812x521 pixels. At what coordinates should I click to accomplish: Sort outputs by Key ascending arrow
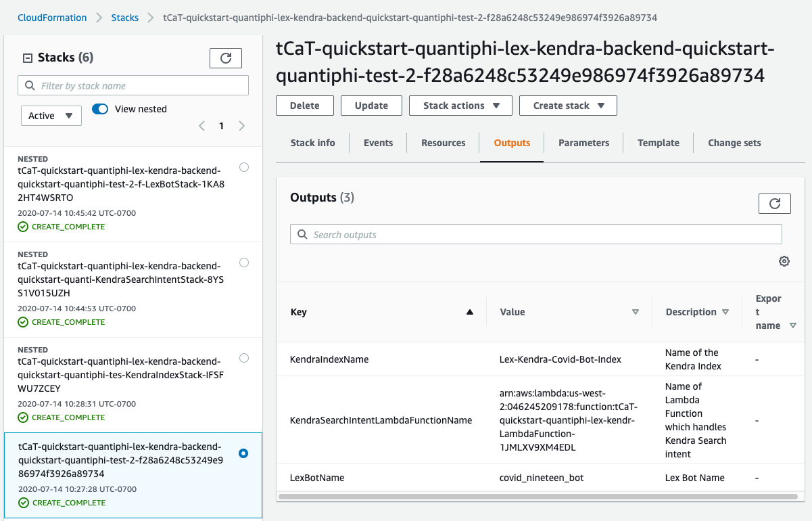[x=470, y=312]
